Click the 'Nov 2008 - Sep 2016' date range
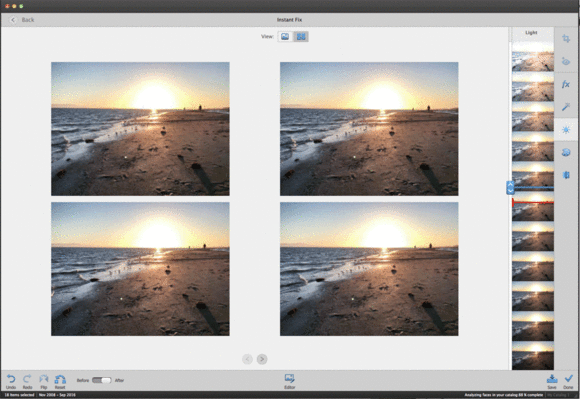 point(57,395)
